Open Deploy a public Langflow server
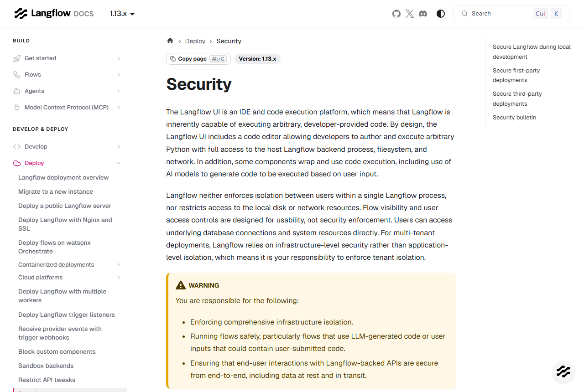 click(65, 206)
